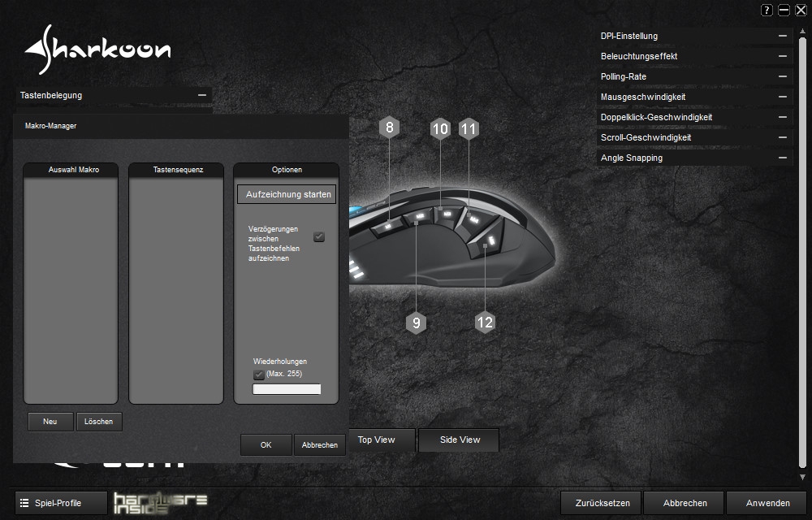
Task: Select hexagon marker number 10
Action: point(440,128)
